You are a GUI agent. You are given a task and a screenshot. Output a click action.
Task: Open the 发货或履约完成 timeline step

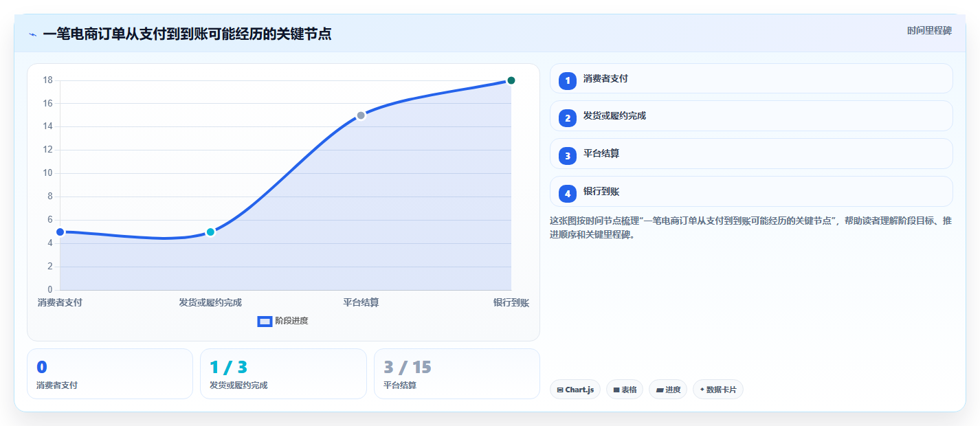pos(751,115)
